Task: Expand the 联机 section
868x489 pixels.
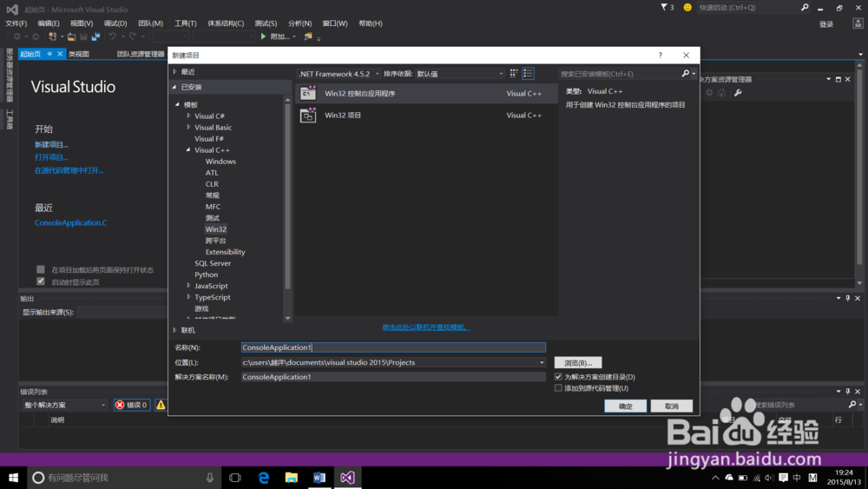Action: [x=175, y=330]
